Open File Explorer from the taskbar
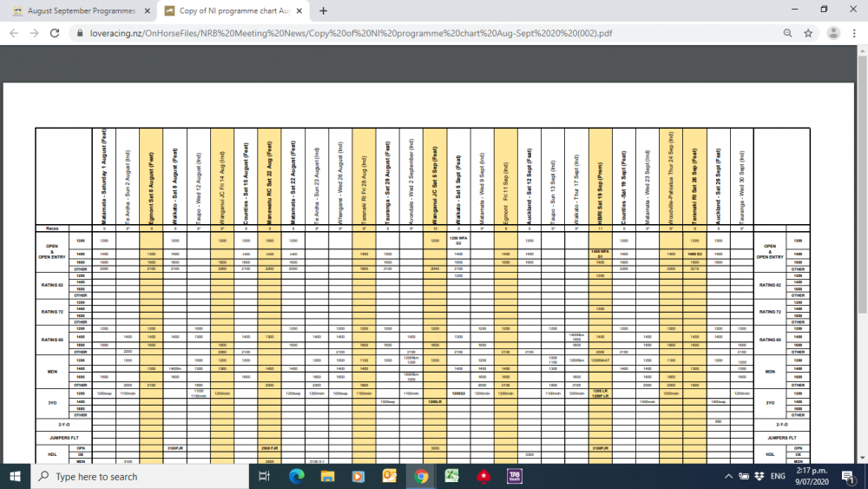This screenshot has width=868, height=489. [326, 476]
